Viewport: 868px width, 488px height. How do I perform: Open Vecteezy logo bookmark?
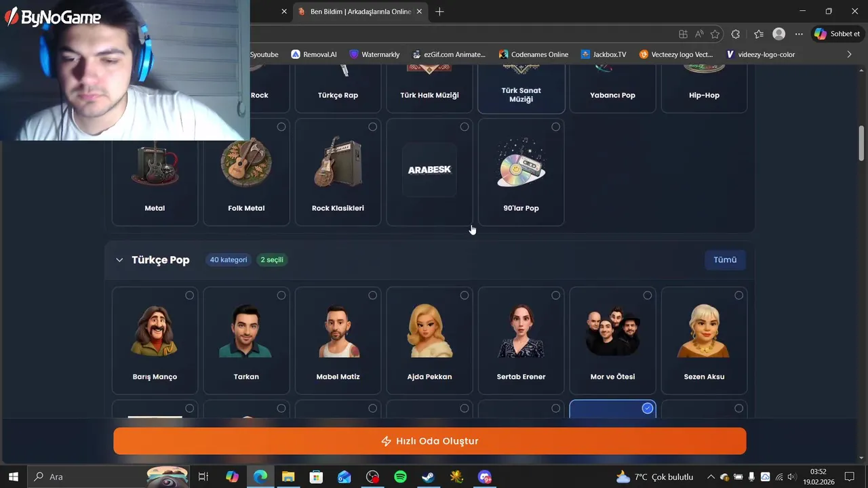(x=675, y=54)
